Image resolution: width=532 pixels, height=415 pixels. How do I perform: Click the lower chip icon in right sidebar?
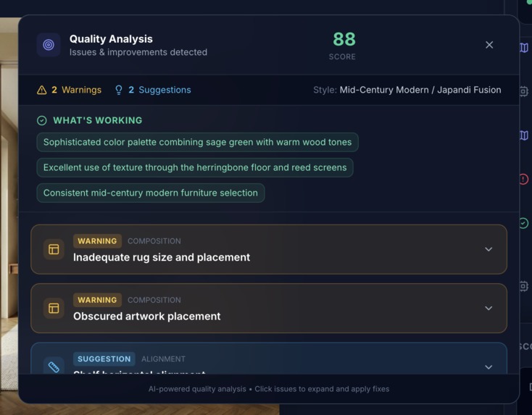(x=523, y=286)
